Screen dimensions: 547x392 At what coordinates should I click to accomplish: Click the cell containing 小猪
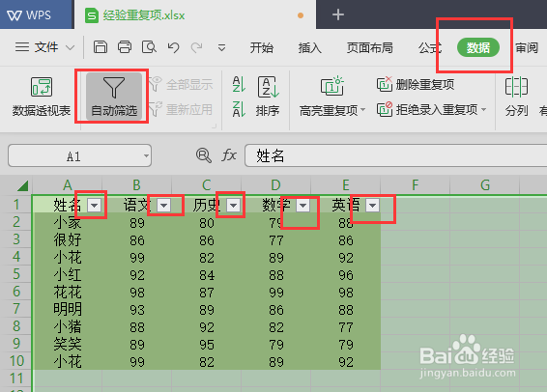click(x=68, y=326)
